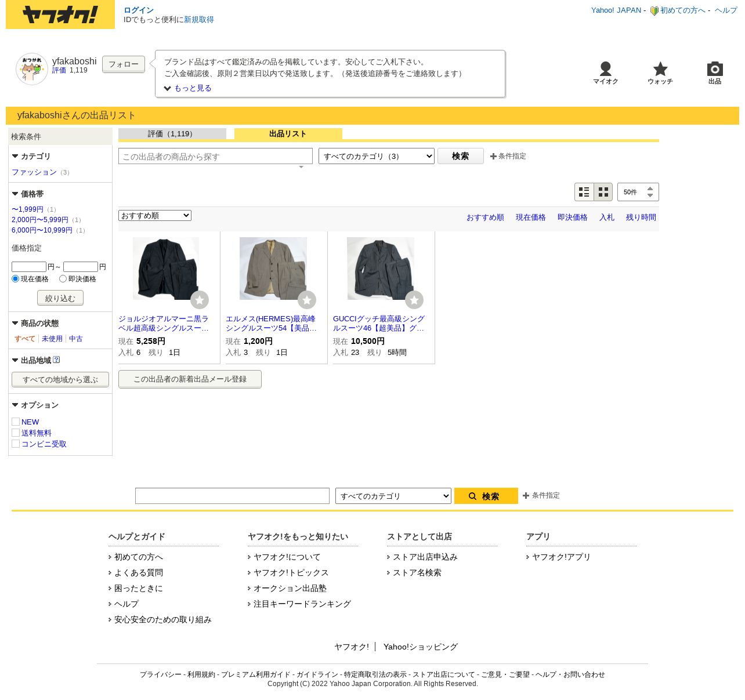Filter by 未使用 condition
The image size is (745, 700).
52,339
